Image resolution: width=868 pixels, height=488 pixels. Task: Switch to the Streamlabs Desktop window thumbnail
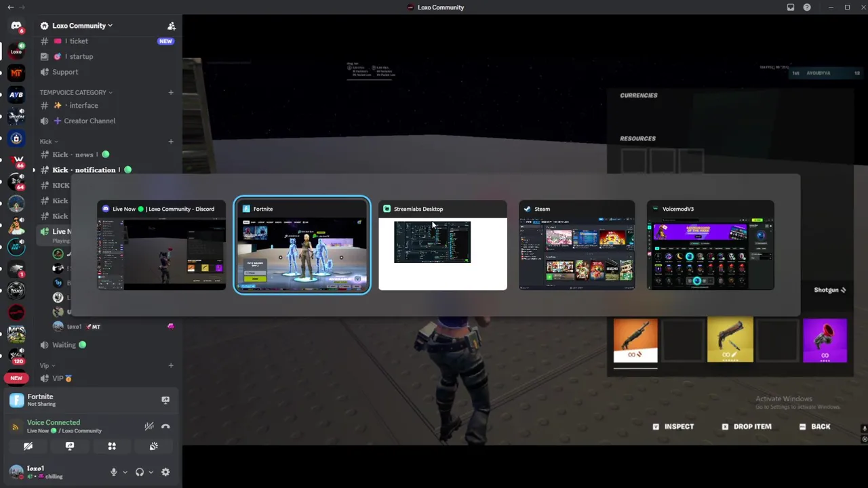click(442, 245)
